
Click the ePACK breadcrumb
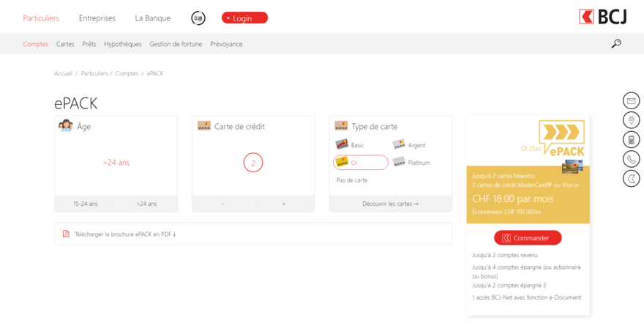[155, 73]
